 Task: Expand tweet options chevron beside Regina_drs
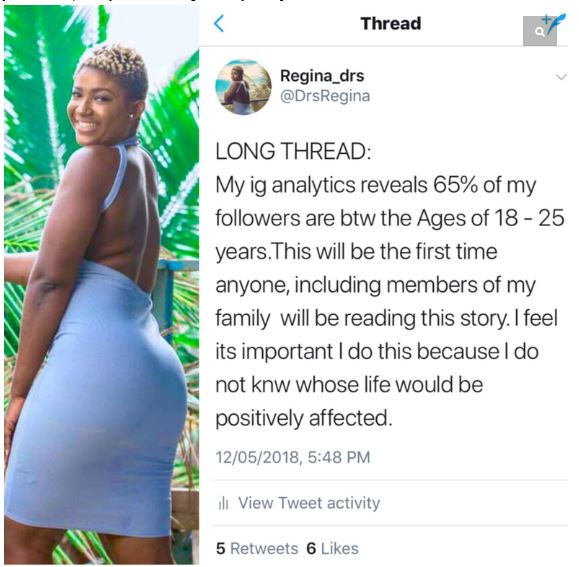tap(561, 77)
